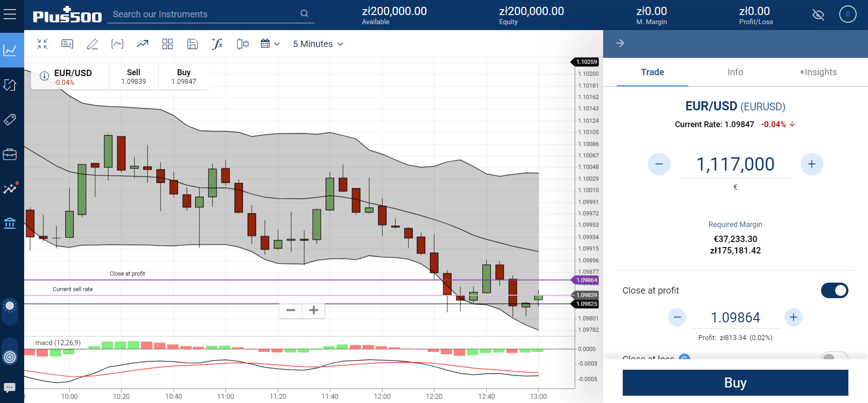Open the briefcase positions icon in sidebar

[10, 155]
